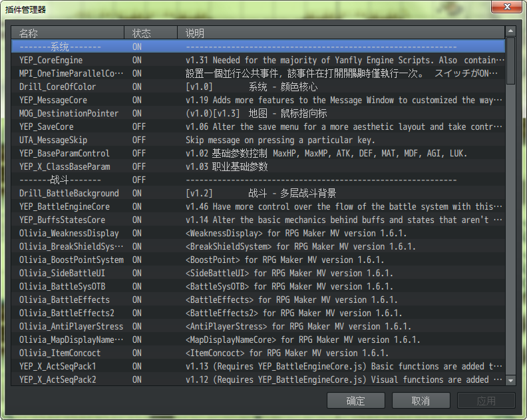
Task: Click OFF status of 战斗 separator
Action: pos(139,180)
